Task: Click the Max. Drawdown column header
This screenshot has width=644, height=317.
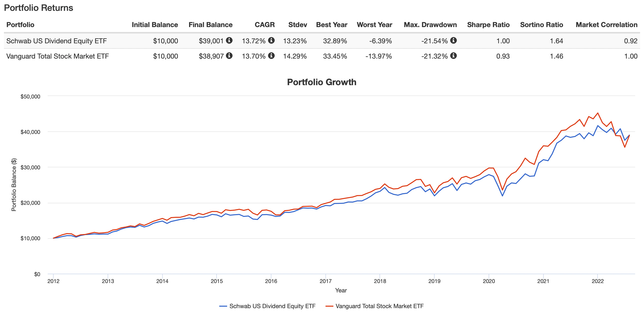Action: point(430,25)
